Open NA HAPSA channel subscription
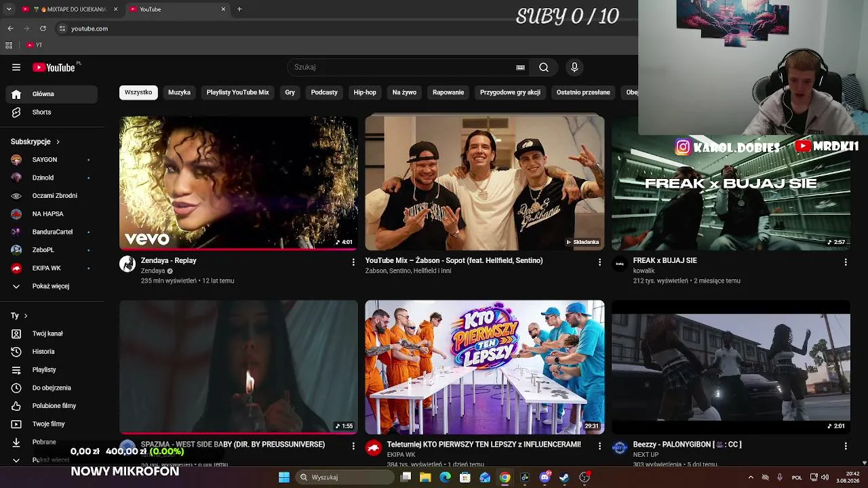Image resolution: width=868 pixels, height=488 pixels. point(52,213)
